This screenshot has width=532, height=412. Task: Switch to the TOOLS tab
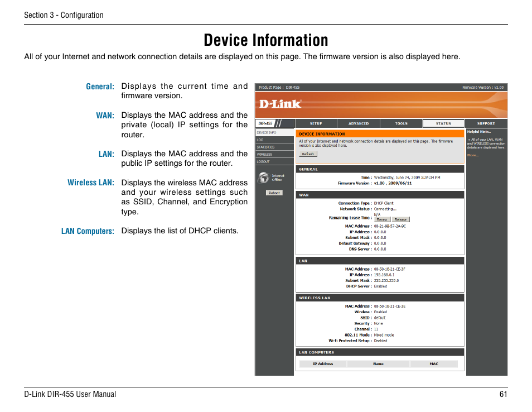(401, 123)
